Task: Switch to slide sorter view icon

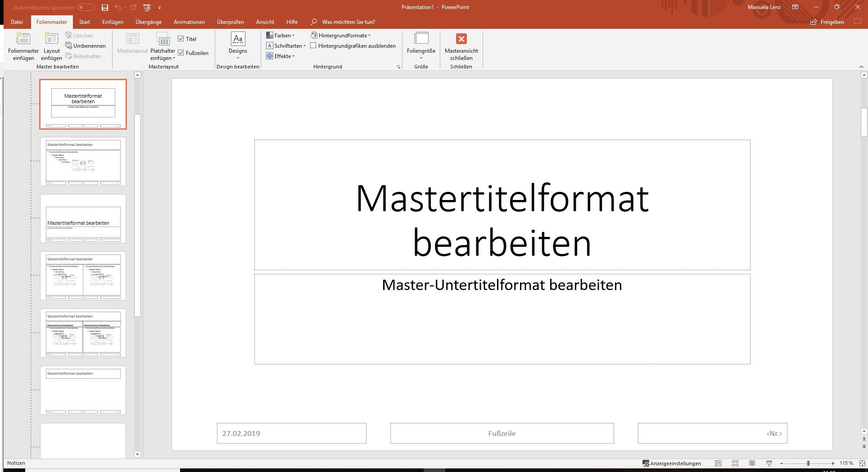Action: click(735, 463)
